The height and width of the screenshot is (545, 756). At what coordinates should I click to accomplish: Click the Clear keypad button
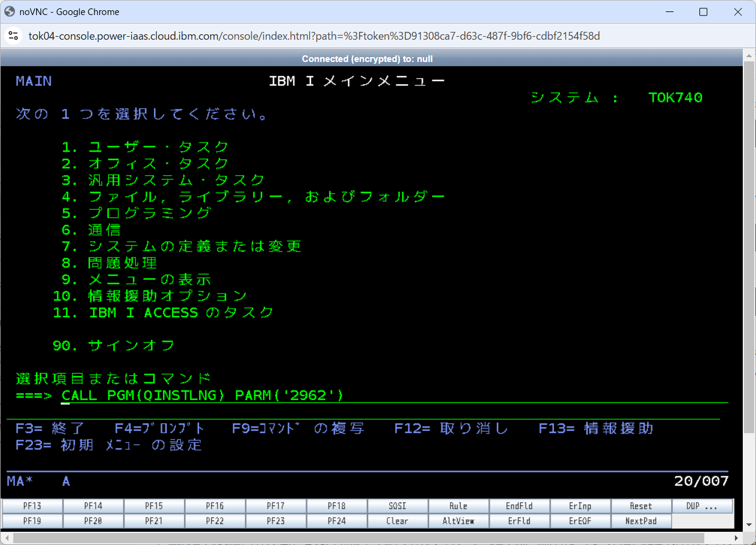tap(398, 521)
